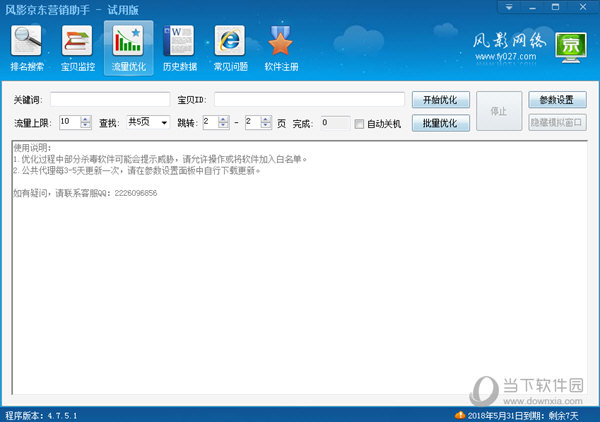Increase the first 跳转 page number

tap(223, 119)
